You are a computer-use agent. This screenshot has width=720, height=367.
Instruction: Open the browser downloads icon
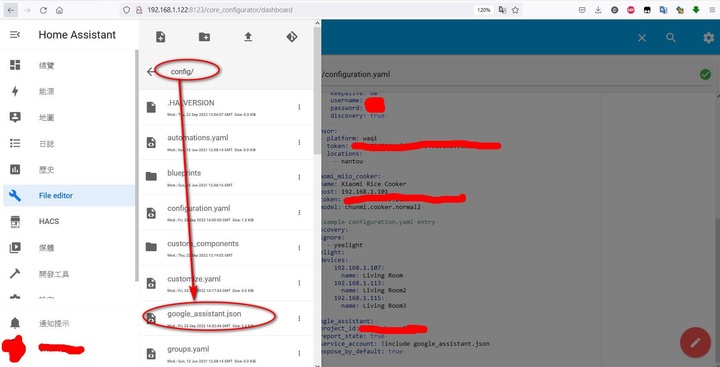click(x=598, y=10)
